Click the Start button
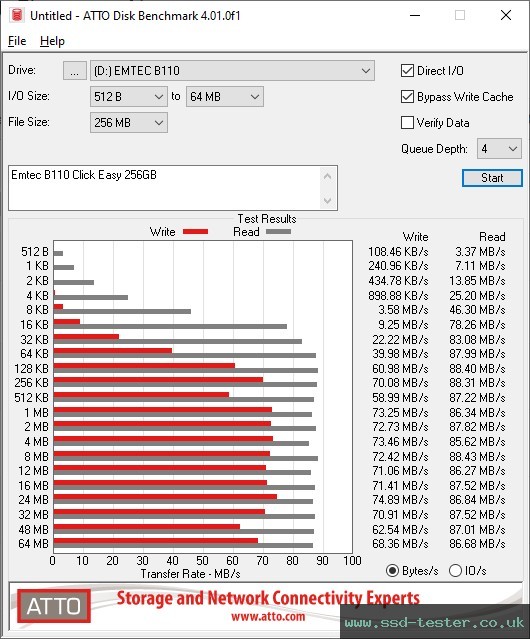The width and height of the screenshot is (530, 639). 492,178
